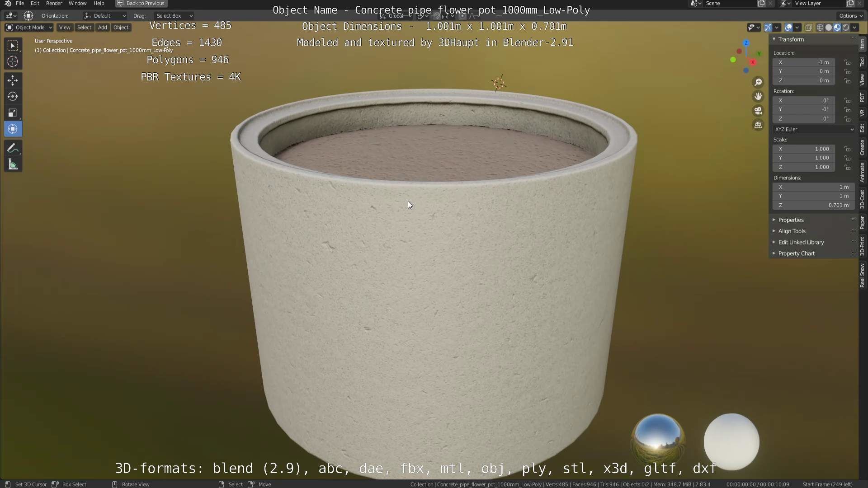Viewport: 868px width, 488px height.
Task: Select solid viewport shading
Action: [829, 28]
